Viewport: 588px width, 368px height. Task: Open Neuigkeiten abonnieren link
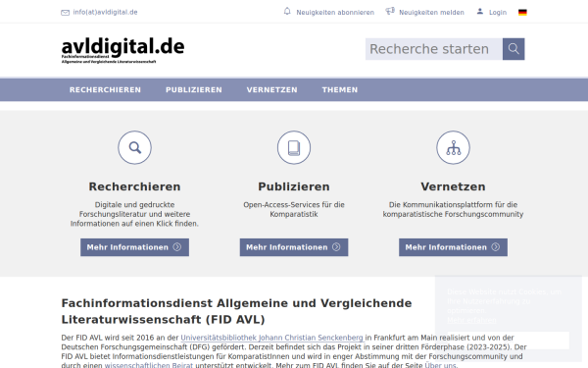[335, 13]
